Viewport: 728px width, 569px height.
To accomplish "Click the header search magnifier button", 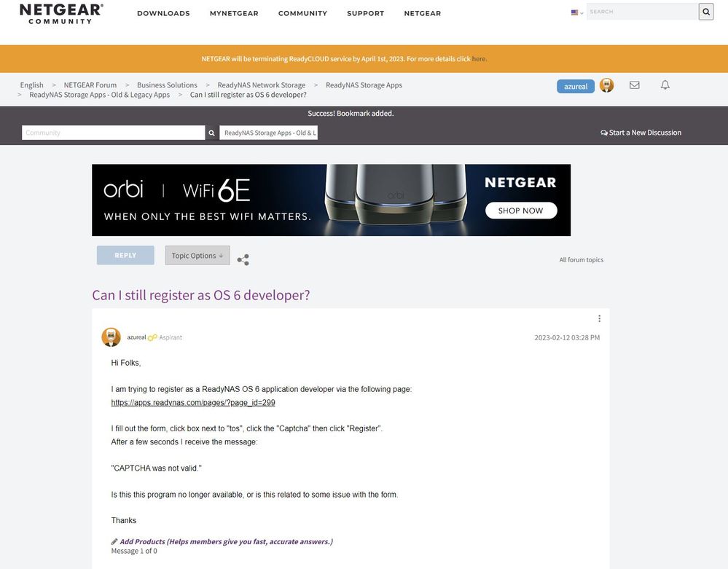I will 705,12.
